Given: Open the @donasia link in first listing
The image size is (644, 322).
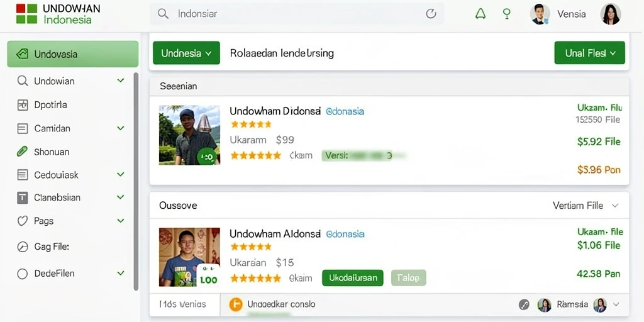Looking at the screenshot, I should pyautogui.click(x=345, y=111).
